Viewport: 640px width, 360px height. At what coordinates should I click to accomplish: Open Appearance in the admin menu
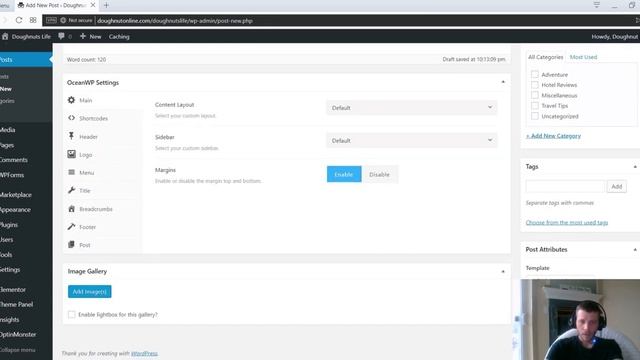pos(16,210)
